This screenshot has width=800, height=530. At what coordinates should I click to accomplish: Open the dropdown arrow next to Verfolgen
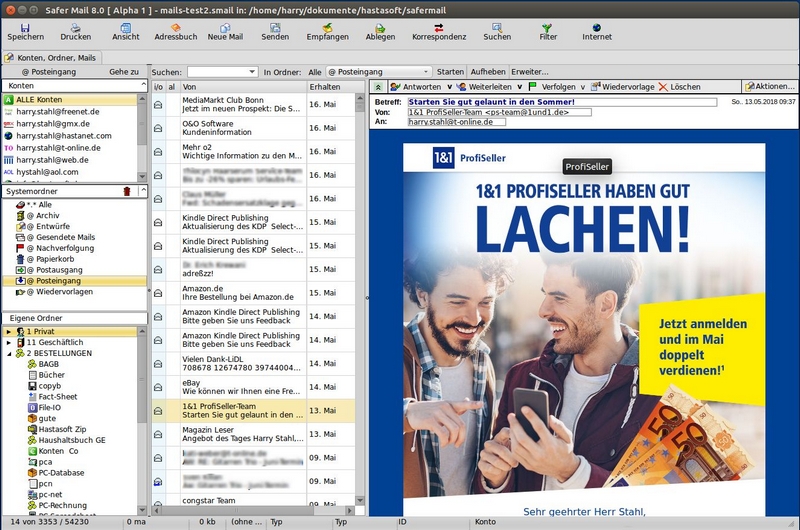[x=583, y=87]
